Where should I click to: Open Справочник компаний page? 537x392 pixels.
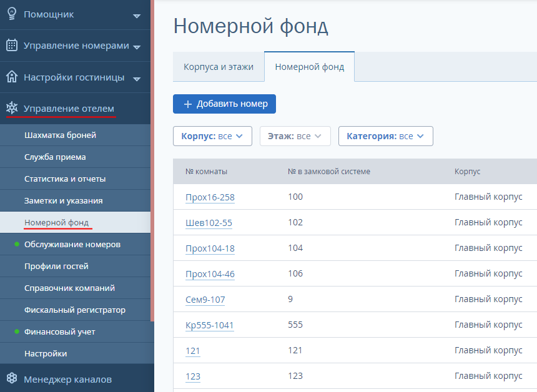tap(75, 288)
